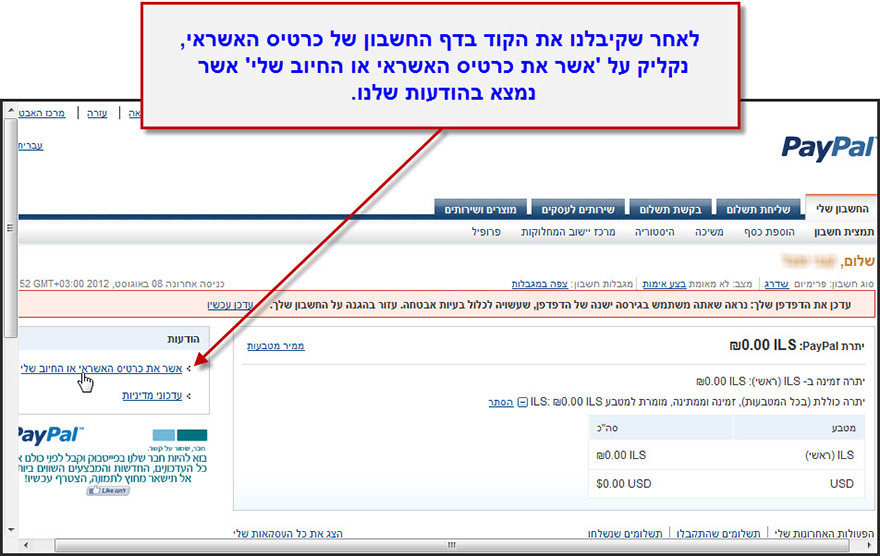Open מרכז יישוב המחלוקות submenu item
Viewport: 880px width, 556px height.
pyautogui.click(x=568, y=232)
